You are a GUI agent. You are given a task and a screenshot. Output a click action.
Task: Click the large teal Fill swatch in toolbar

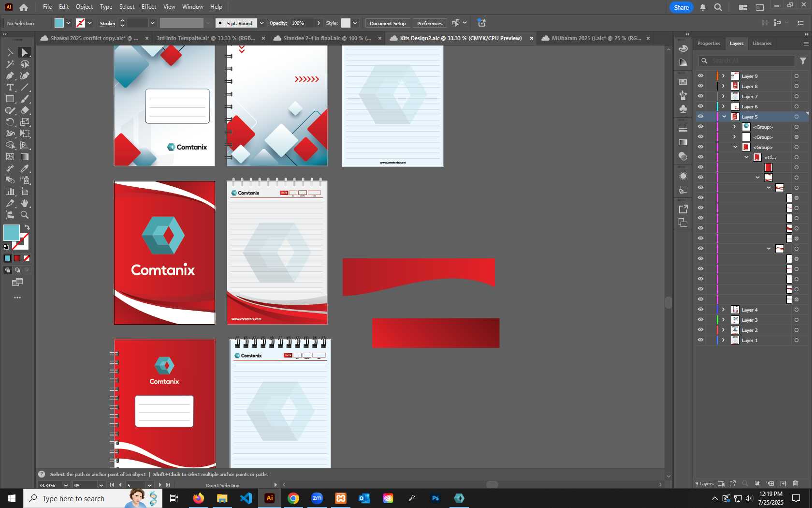pos(12,233)
